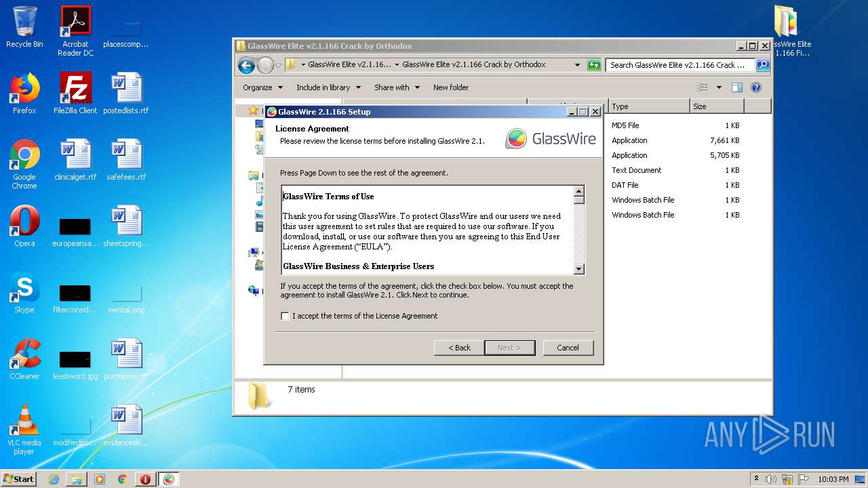Launch Skype from the desktop

tap(24, 293)
